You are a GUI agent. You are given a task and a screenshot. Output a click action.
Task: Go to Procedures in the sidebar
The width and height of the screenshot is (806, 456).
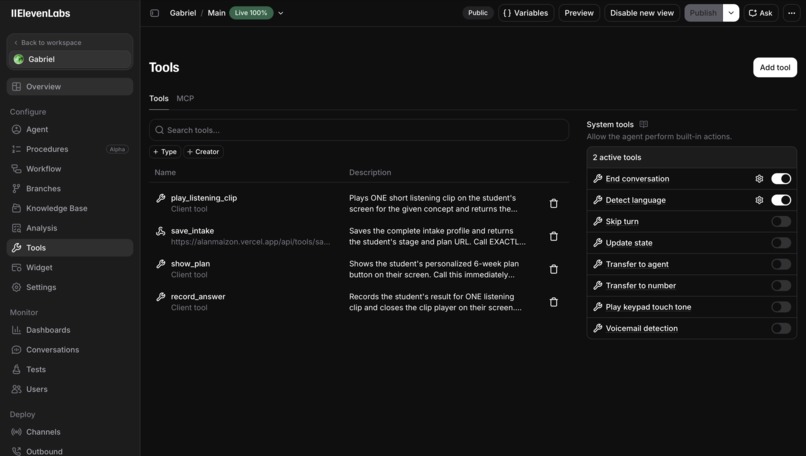(70, 149)
